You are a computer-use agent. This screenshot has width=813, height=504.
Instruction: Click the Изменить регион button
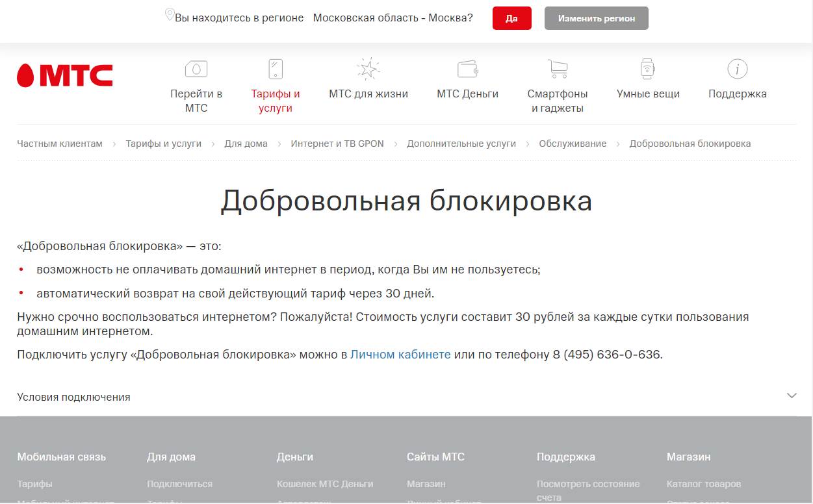tap(597, 18)
